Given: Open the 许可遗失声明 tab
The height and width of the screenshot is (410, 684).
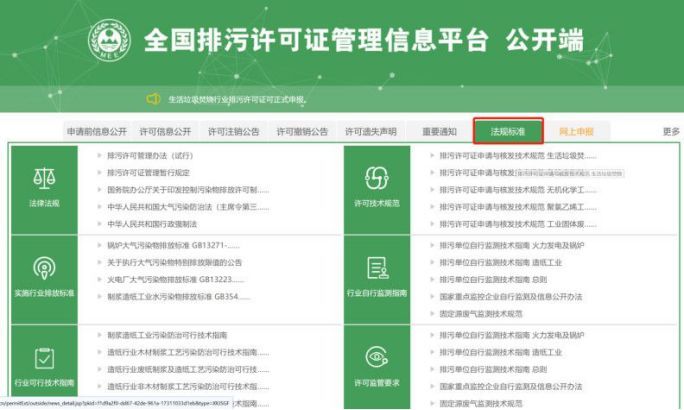Looking at the screenshot, I should click(370, 131).
